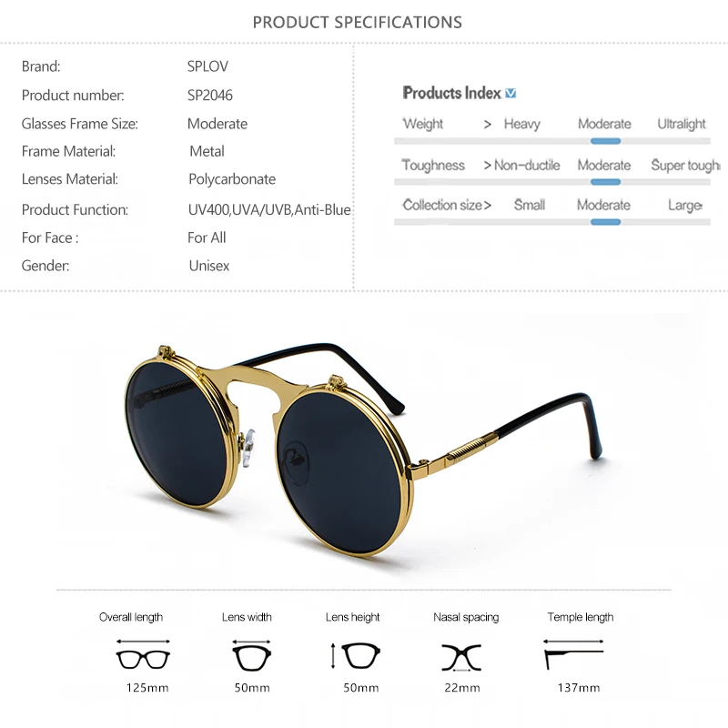Click the SPLOV brand name
The image size is (728, 728).
click(x=207, y=66)
